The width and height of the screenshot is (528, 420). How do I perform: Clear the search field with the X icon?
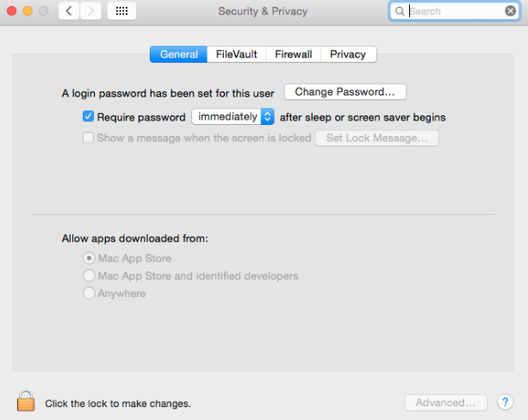tap(510, 11)
